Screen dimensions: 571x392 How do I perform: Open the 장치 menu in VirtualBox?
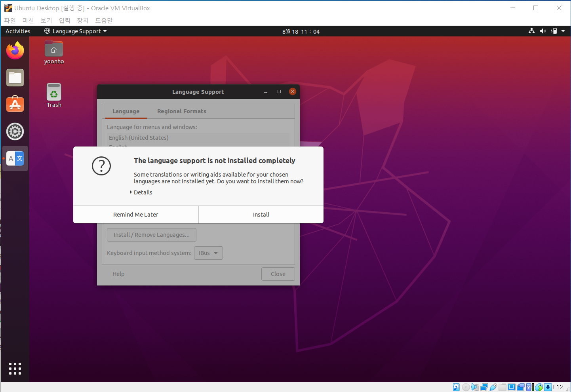pyautogui.click(x=83, y=20)
